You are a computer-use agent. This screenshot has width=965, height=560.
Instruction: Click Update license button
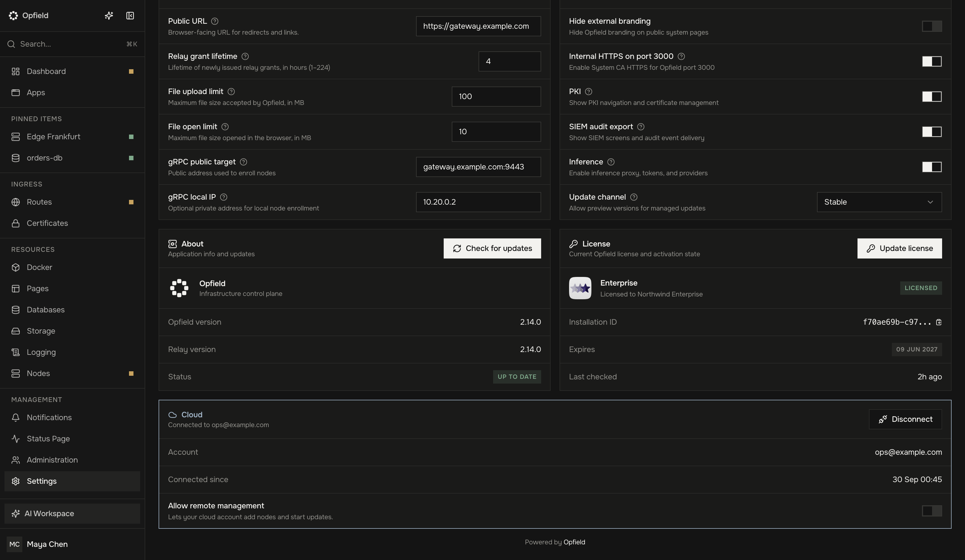pos(899,249)
